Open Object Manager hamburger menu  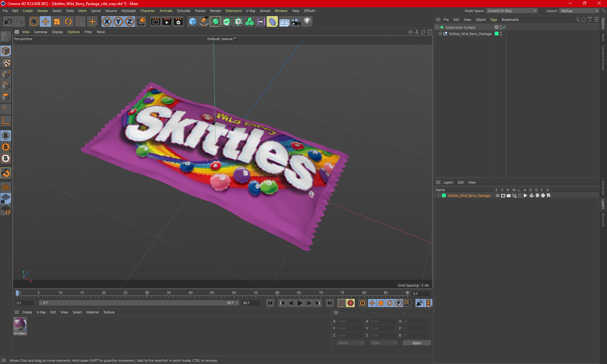click(438, 20)
